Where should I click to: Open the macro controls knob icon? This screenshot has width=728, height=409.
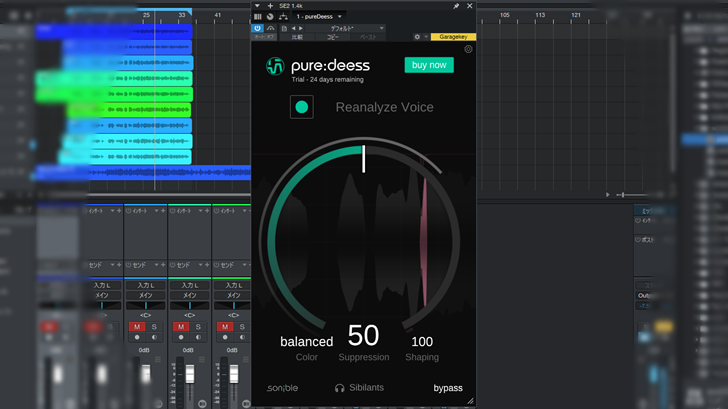pyautogui.click(x=270, y=17)
